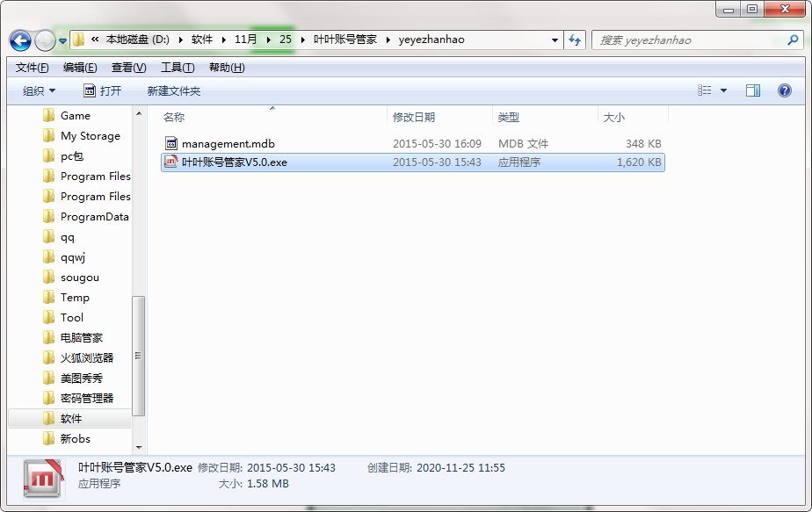The image size is (812, 512).
Task: Click the search magnifier icon
Action: [793, 40]
